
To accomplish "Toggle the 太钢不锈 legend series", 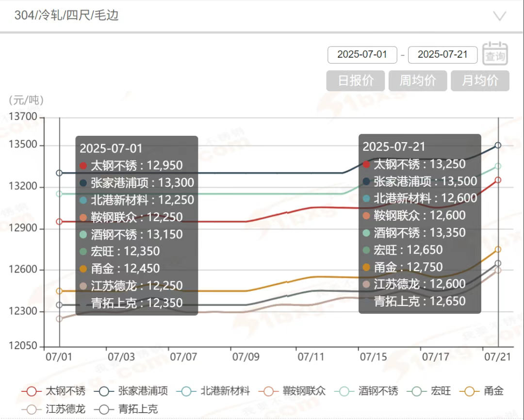I will 53,391.
